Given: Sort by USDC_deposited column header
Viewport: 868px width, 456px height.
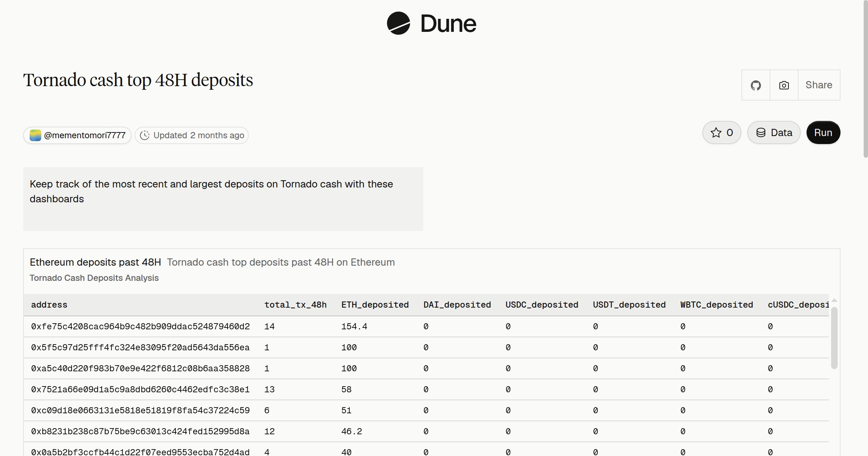Looking at the screenshot, I should tap(542, 305).
